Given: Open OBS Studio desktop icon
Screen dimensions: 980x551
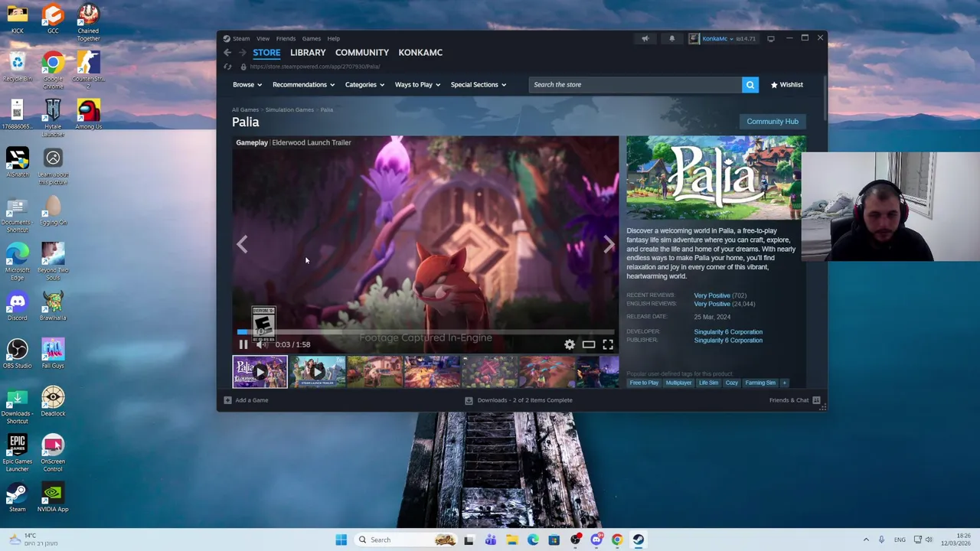Looking at the screenshot, I should pos(17,354).
